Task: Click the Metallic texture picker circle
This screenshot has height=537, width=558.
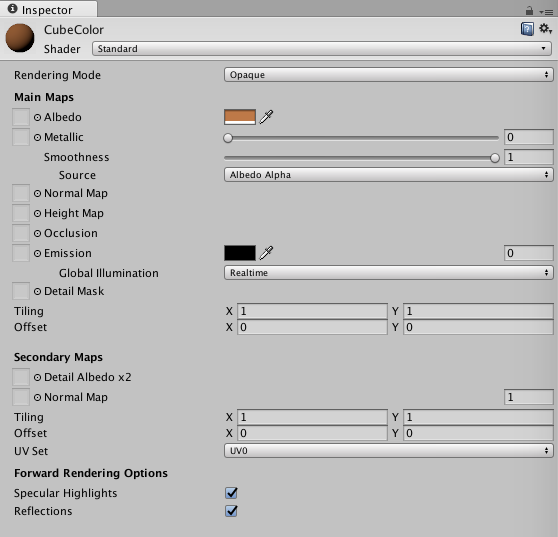Action: click(x=37, y=137)
